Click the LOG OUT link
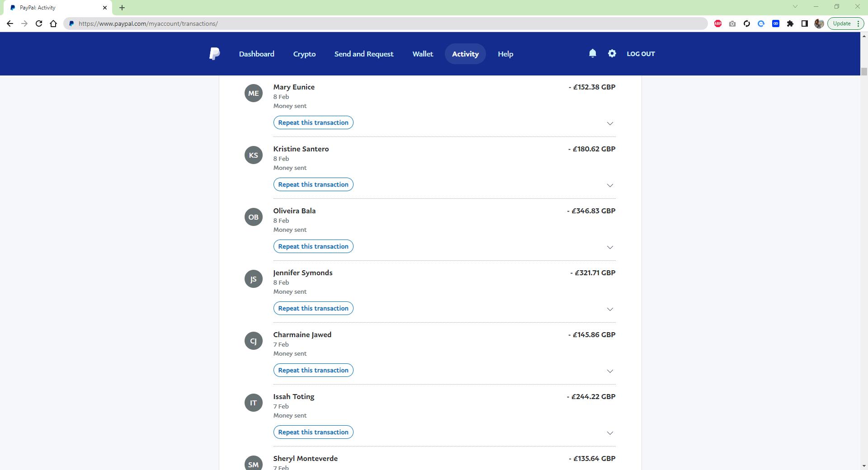 [640, 54]
